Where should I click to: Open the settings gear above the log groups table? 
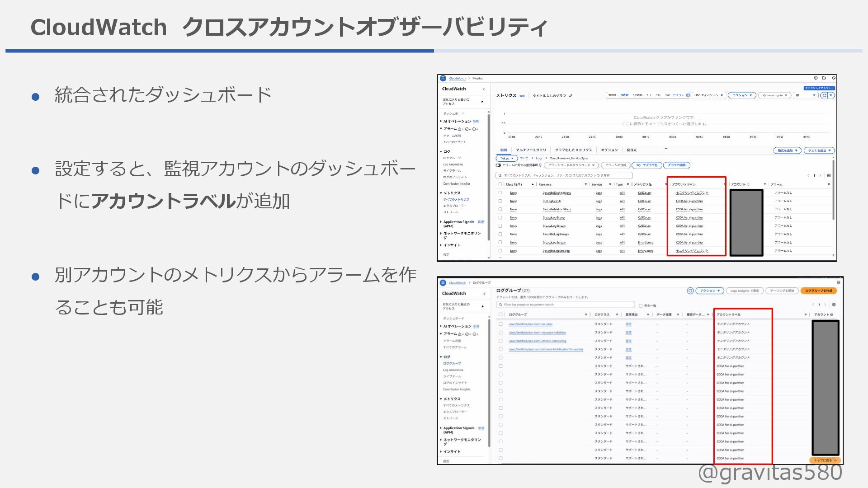[834, 305]
